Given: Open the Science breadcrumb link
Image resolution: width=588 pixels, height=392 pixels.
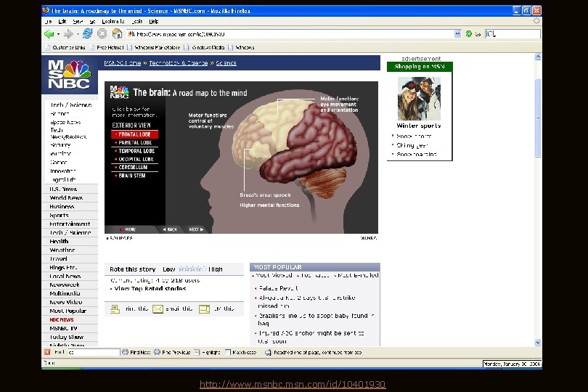Looking at the screenshot, I should point(226,63).
